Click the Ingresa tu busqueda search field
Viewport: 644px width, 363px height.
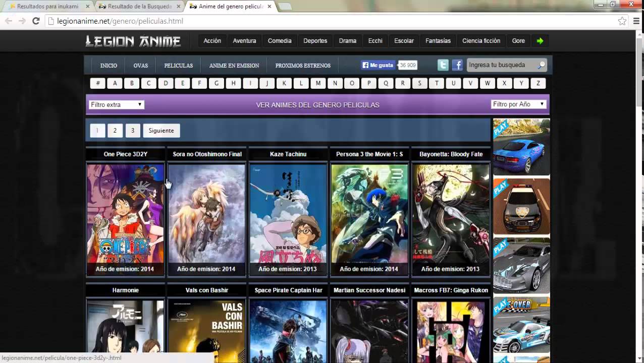tap(502, 65)
